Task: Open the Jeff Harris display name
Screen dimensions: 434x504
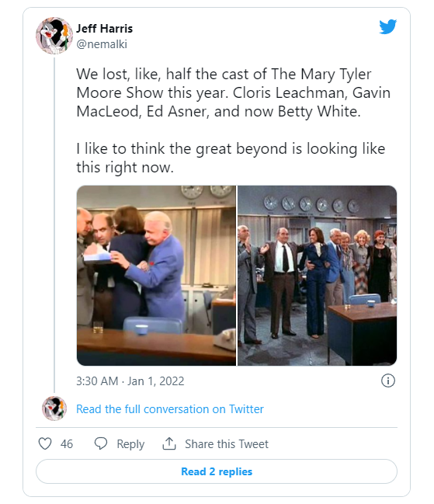Action: point(104,29)
